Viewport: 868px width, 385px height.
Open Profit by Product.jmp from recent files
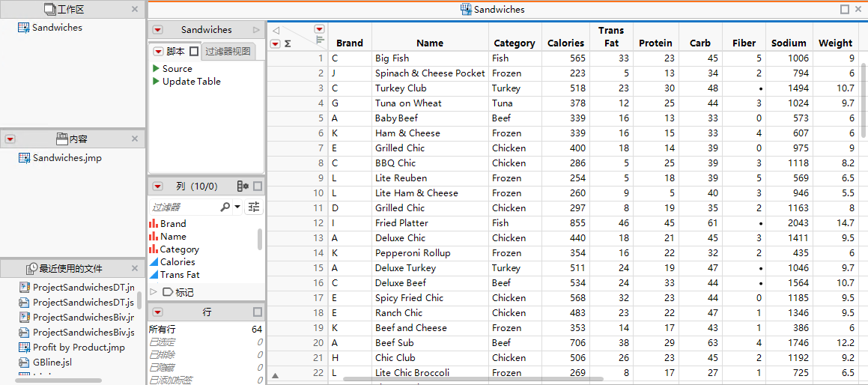[79, 348]
